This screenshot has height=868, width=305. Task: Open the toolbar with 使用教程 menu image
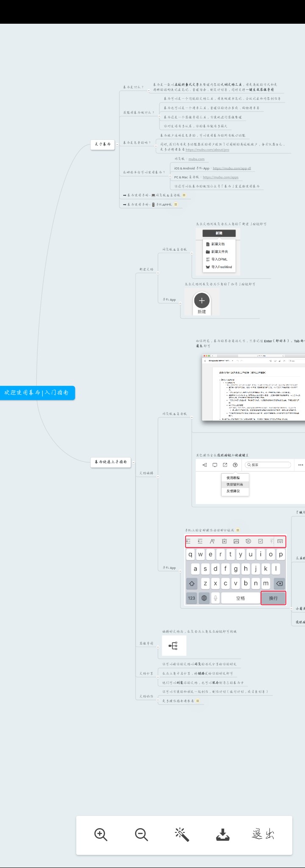250,481
